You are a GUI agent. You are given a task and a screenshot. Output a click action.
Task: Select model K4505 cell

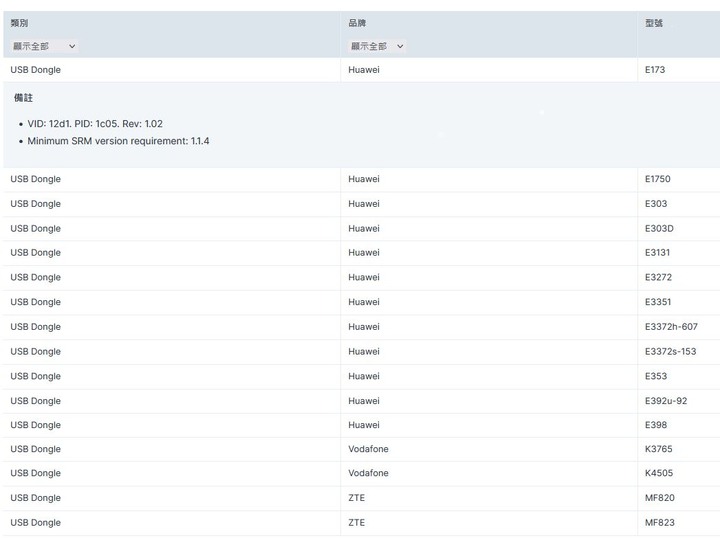click(659, 473)
